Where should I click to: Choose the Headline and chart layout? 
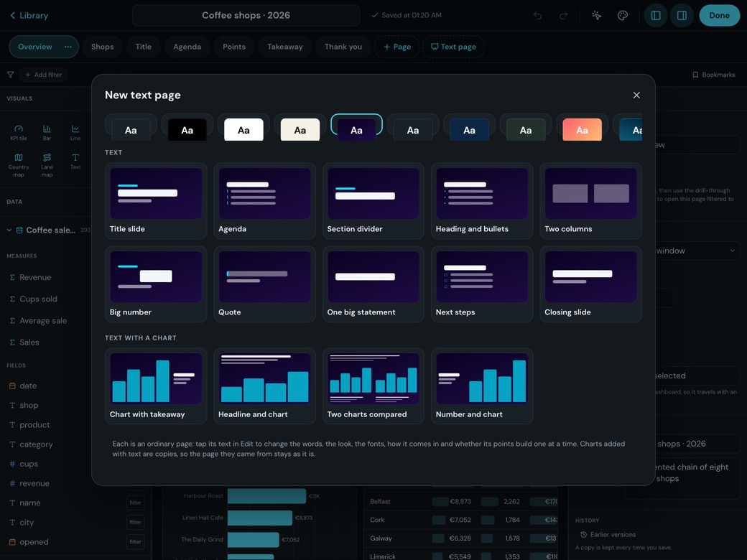click(x=264, y=386)
